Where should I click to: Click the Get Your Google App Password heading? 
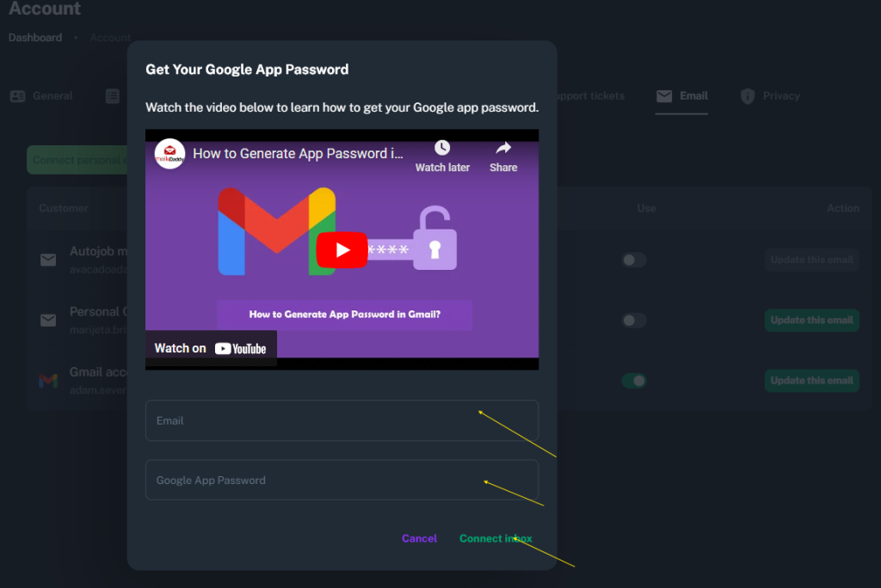coord(247,70)
